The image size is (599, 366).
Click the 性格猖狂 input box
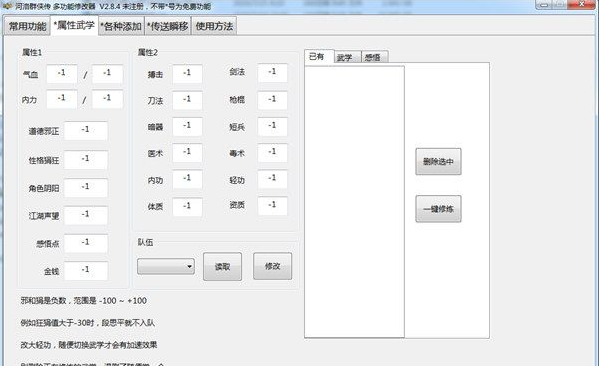(86, 159)
